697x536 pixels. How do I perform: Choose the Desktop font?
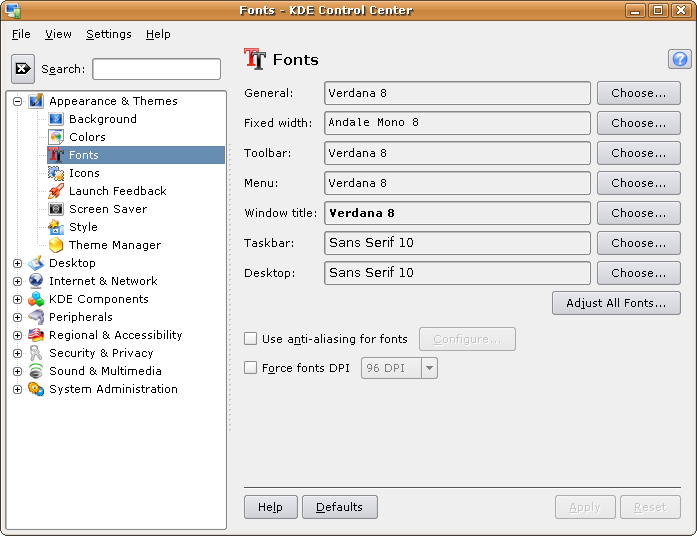639,273
